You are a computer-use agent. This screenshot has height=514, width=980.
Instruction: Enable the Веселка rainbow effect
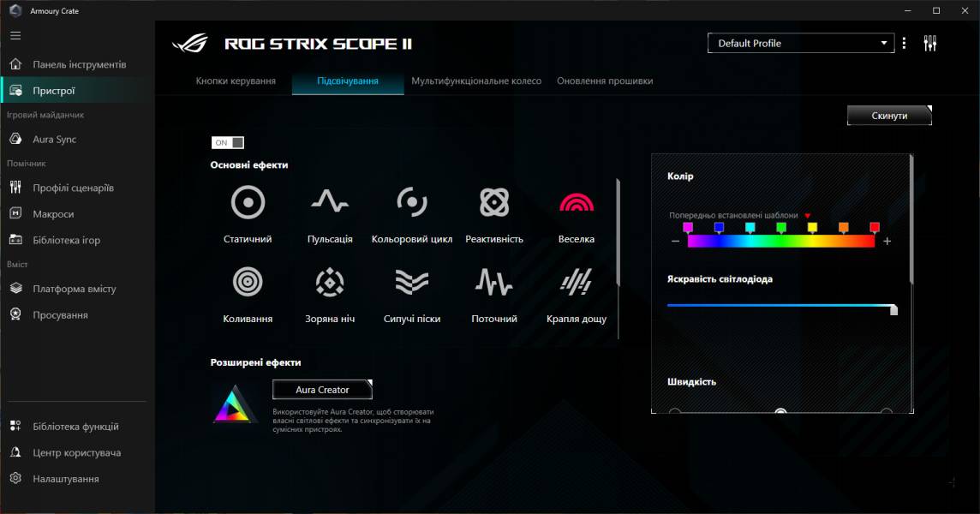(x=576, y=203)
